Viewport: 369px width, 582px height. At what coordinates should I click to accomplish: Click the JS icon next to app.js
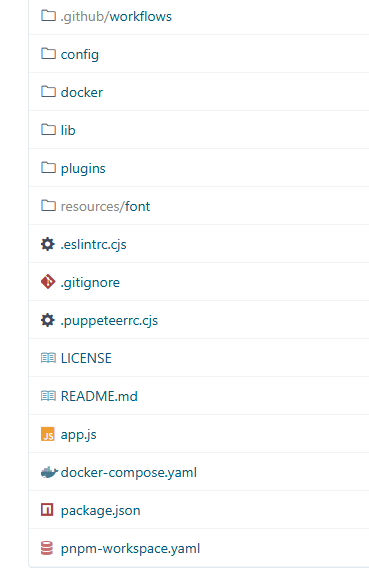48,434
